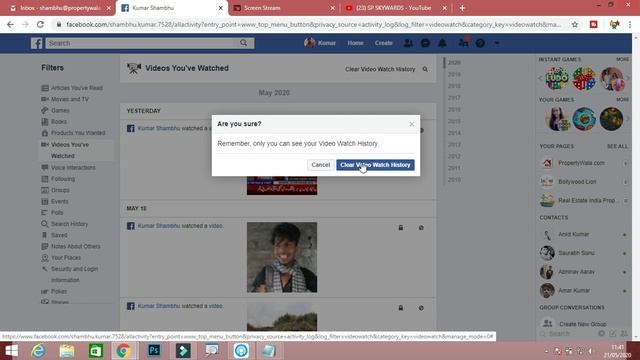This screenshot has width=640, height=360.
Task: Click the Facebook search magnifier button
Action: (244, 43)
